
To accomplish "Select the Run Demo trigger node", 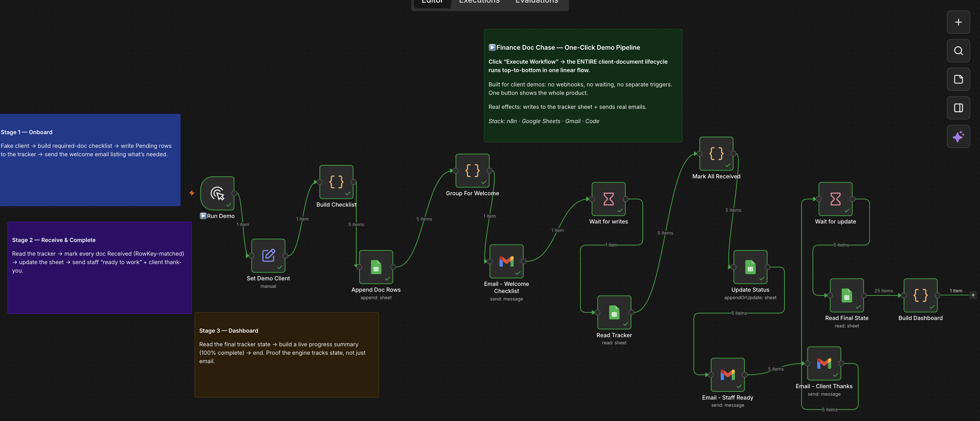I will (217, 193).
